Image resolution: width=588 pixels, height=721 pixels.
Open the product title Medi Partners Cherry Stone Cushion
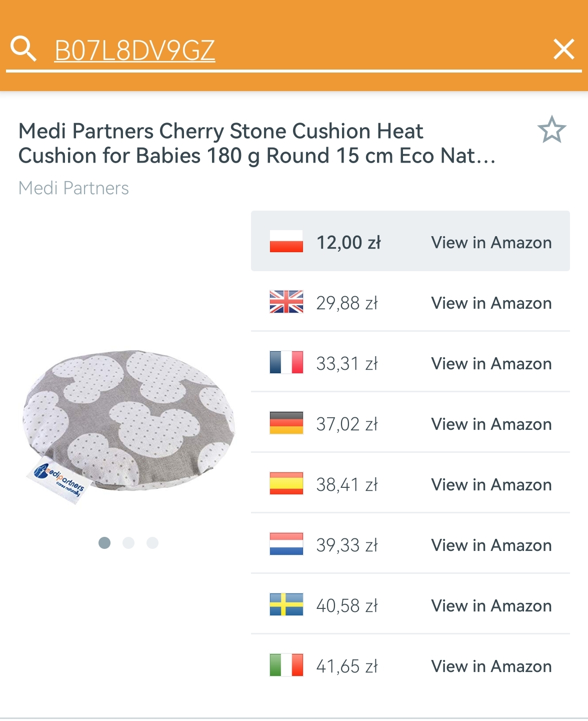coord(256,143)
